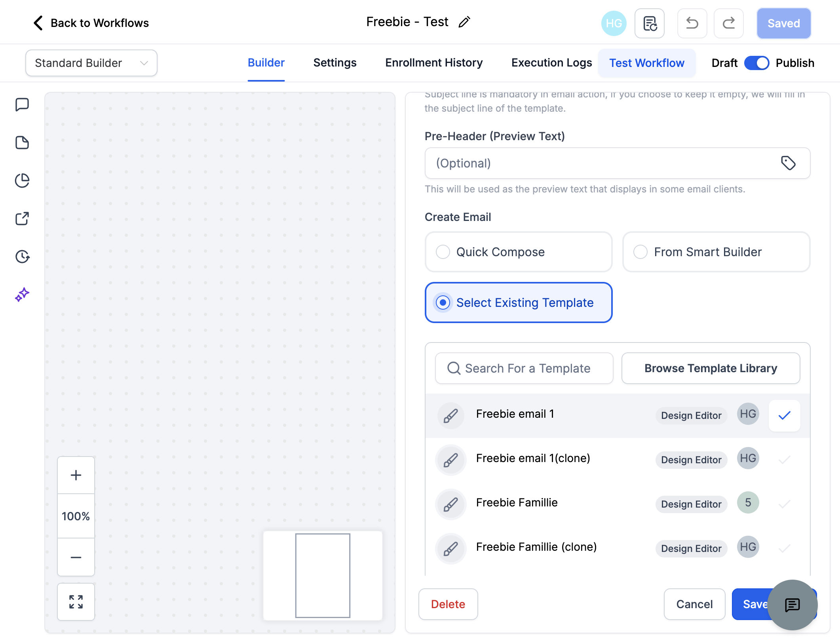Screen dimensions: 840x643
Task: Click the selected checkmark for Freebie email 1
Action: click(784, 416)
